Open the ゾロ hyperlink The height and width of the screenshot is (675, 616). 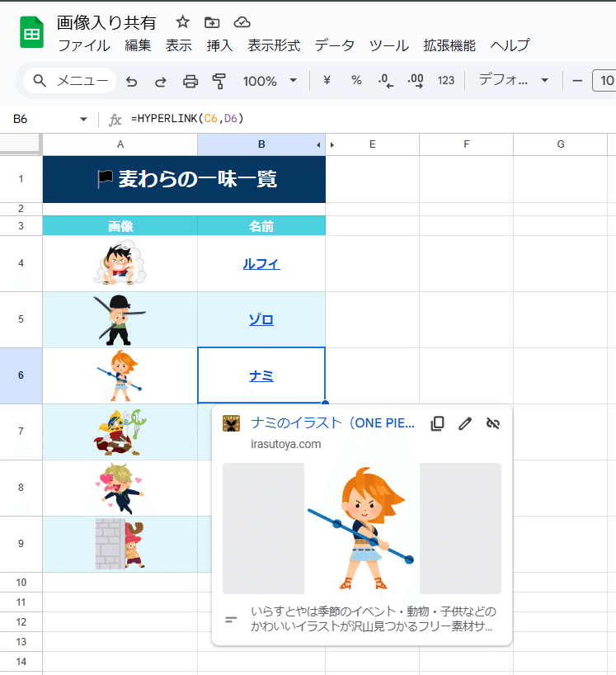click(x=261, y=319)
